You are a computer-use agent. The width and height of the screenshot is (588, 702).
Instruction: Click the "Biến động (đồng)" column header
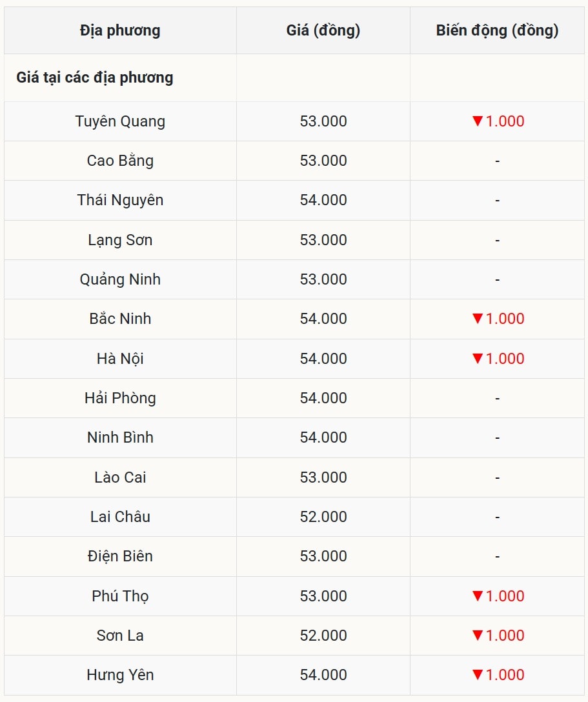[x=497, y=30]
